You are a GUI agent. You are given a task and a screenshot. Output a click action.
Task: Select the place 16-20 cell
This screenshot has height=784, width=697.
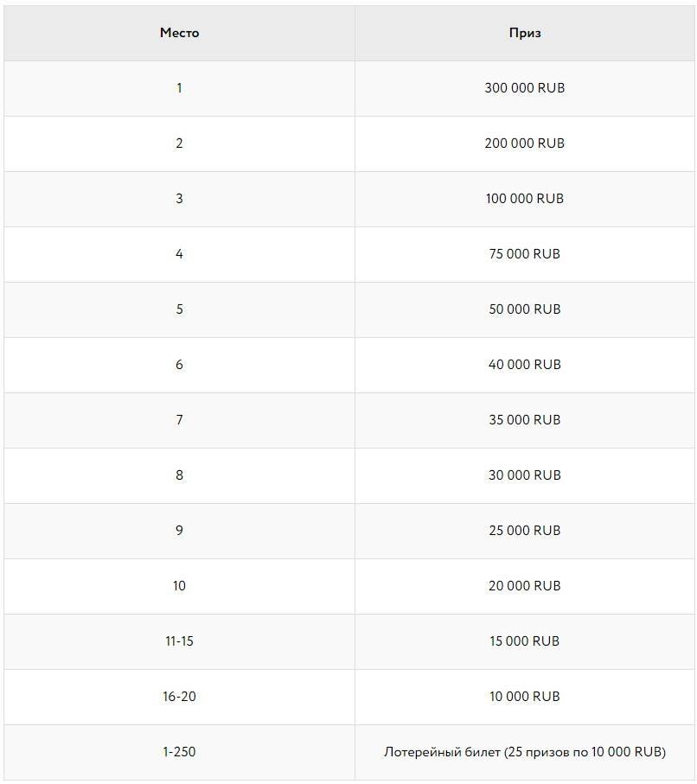(x=179, y=697)
